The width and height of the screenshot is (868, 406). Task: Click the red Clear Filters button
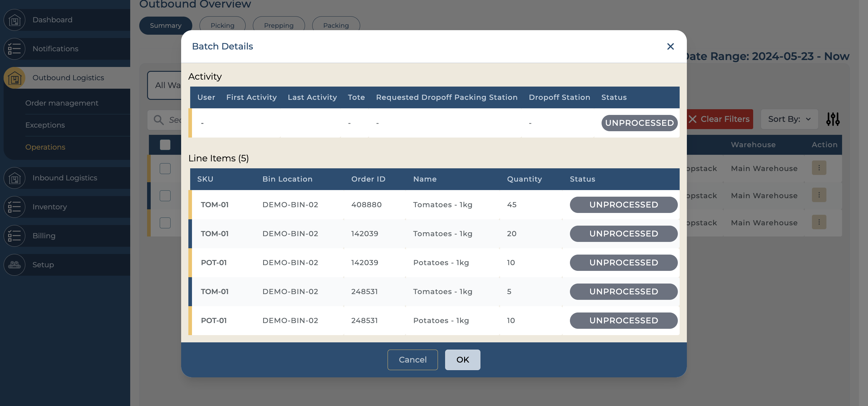[x=720, y=119]
